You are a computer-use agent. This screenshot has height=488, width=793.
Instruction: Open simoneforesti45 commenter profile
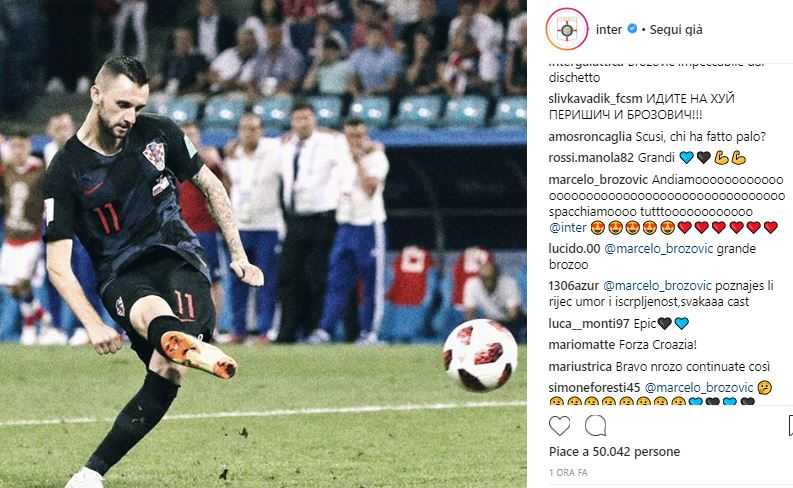click(x=595, y=388)
